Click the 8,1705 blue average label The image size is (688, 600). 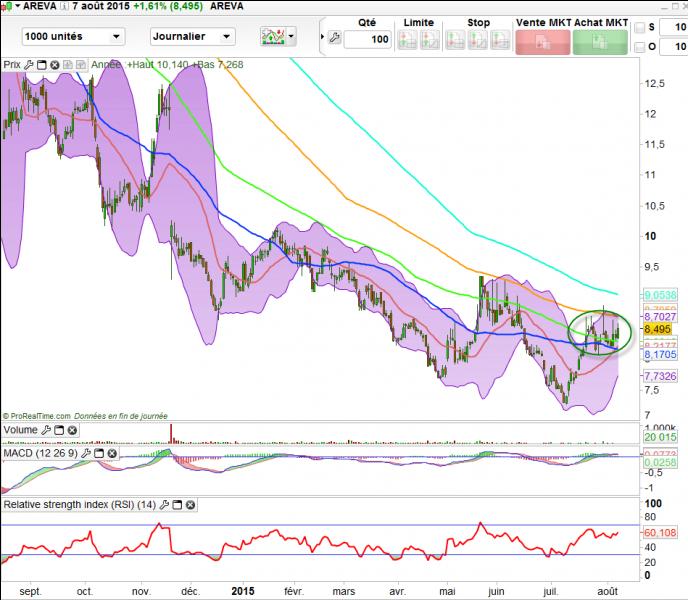tap(660, 354)
